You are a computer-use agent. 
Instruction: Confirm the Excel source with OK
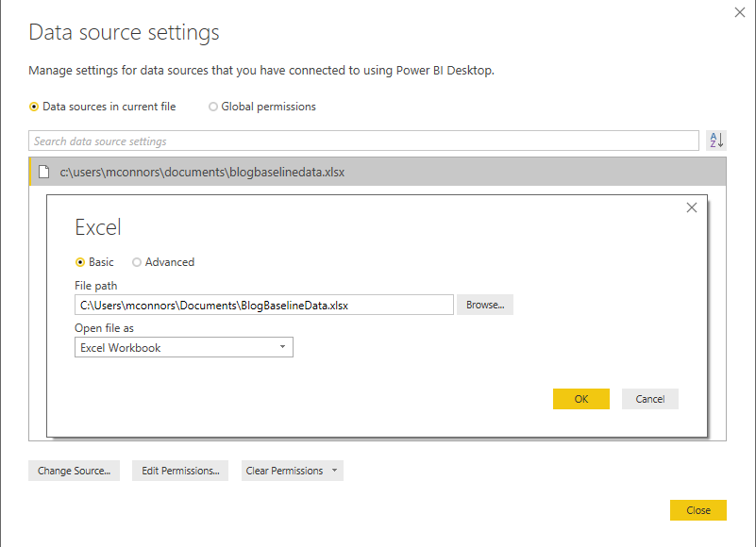(x=580, y=398)
